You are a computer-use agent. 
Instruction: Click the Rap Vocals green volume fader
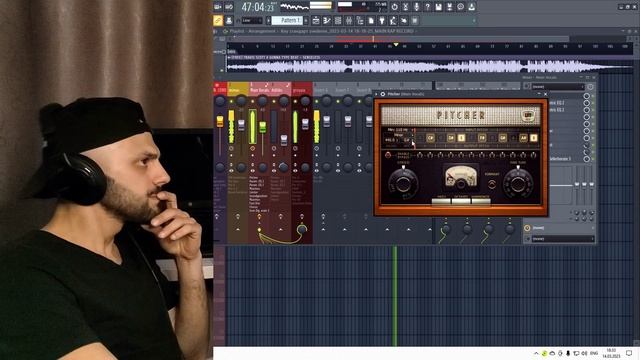[x=263, y=127]
